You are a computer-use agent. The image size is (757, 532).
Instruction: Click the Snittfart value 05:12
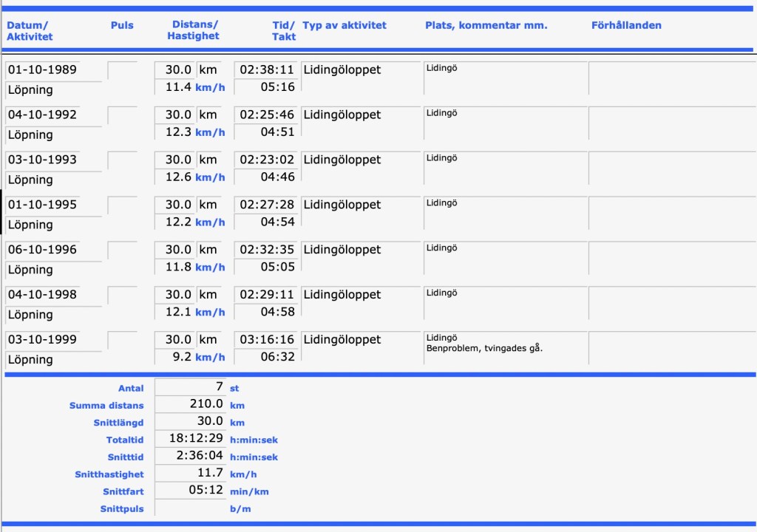191,491
